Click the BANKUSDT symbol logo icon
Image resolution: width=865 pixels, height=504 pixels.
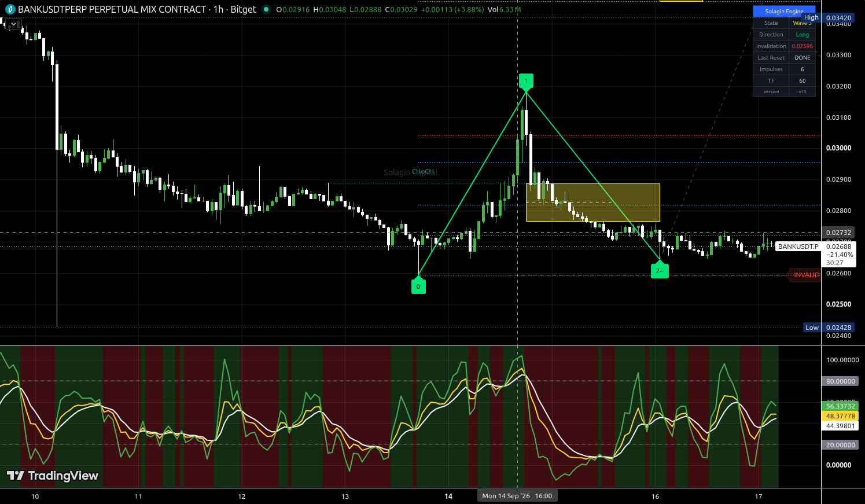(10, 9)
